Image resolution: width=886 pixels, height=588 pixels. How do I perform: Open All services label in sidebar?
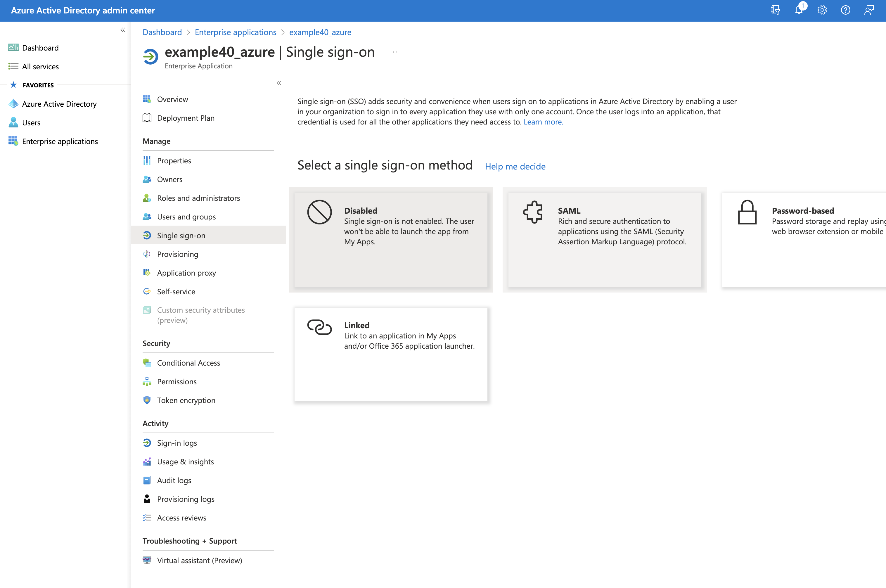tap(41, 66)
